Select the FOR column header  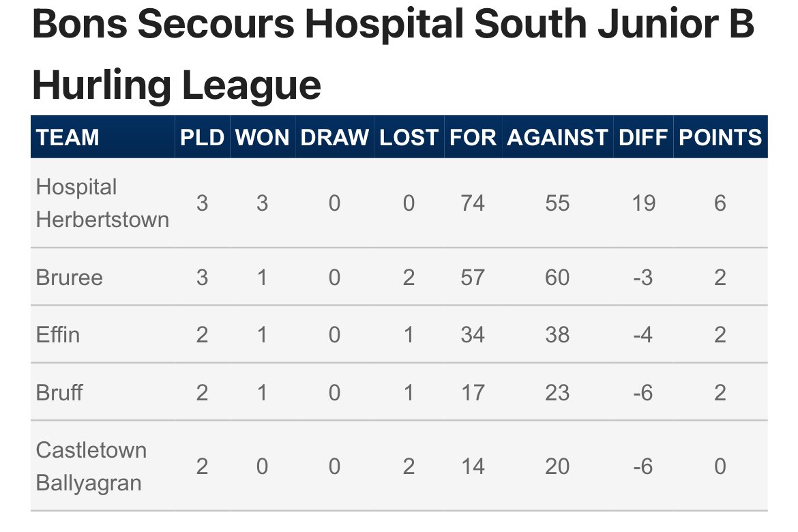pyautogui.click(x=473, y=138)
